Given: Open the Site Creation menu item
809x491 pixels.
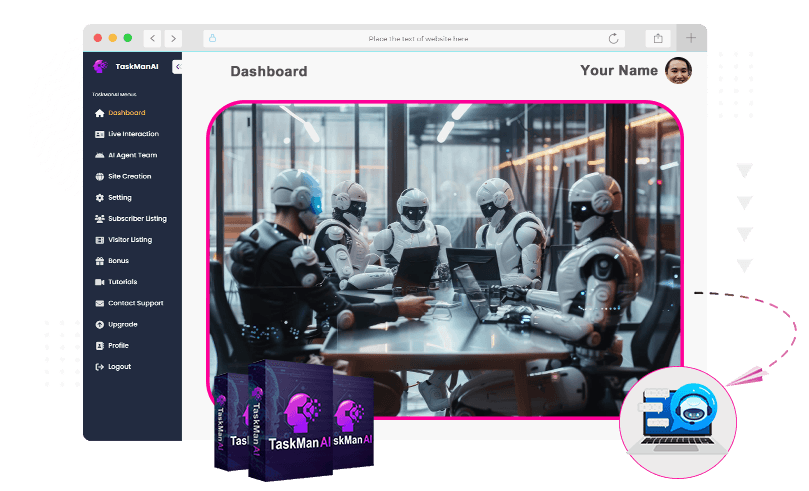Looking at the screenshot, I should click(132, 176).
